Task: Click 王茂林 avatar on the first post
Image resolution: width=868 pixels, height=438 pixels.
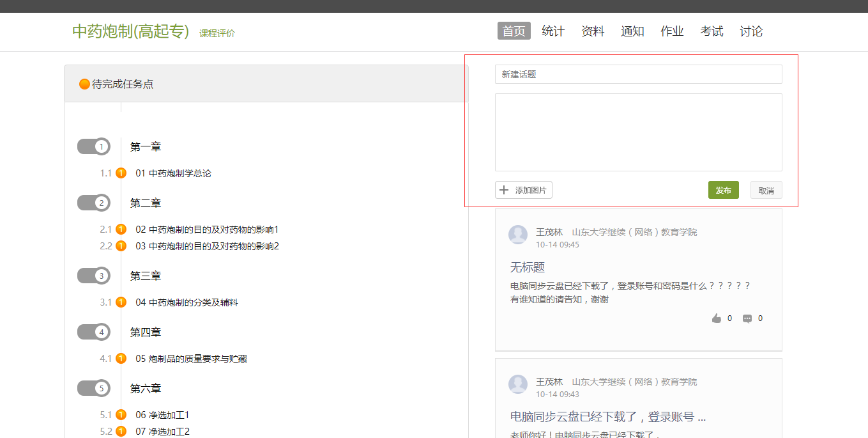Action: [518, 235]
